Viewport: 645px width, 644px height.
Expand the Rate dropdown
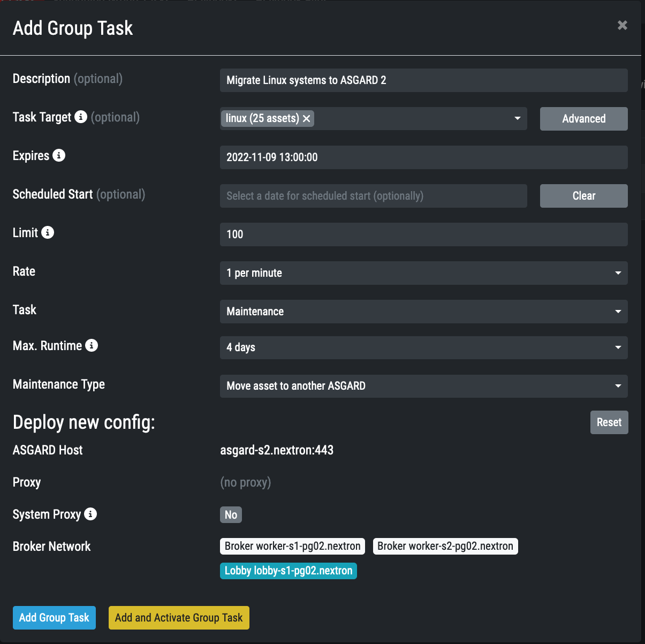[423, 273]
